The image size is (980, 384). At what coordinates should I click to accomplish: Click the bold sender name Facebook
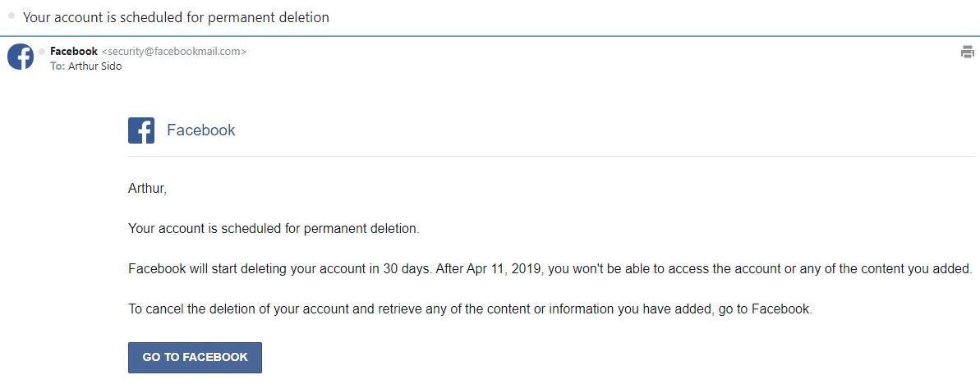[74, 52]
